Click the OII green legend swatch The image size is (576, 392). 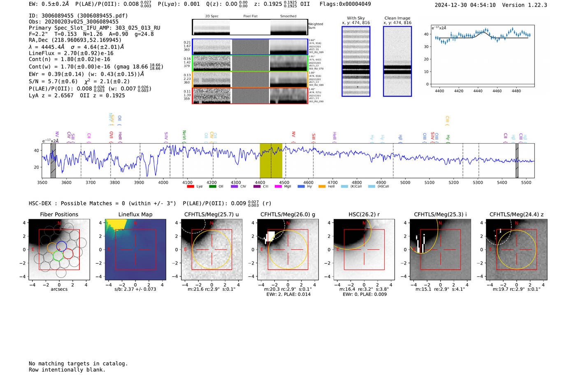[213, 186]
